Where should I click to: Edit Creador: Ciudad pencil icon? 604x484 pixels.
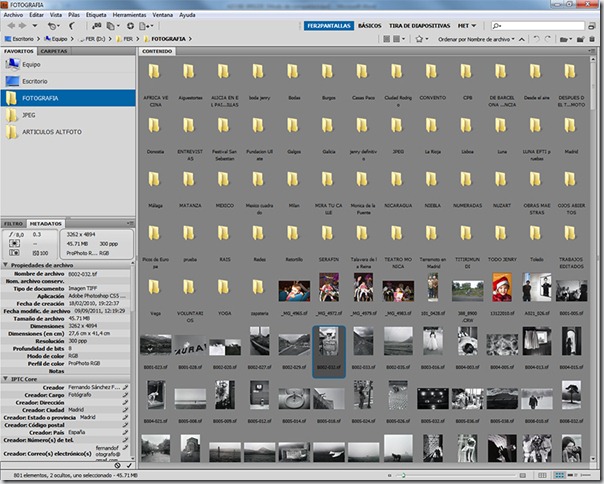[x=126, y=410]
